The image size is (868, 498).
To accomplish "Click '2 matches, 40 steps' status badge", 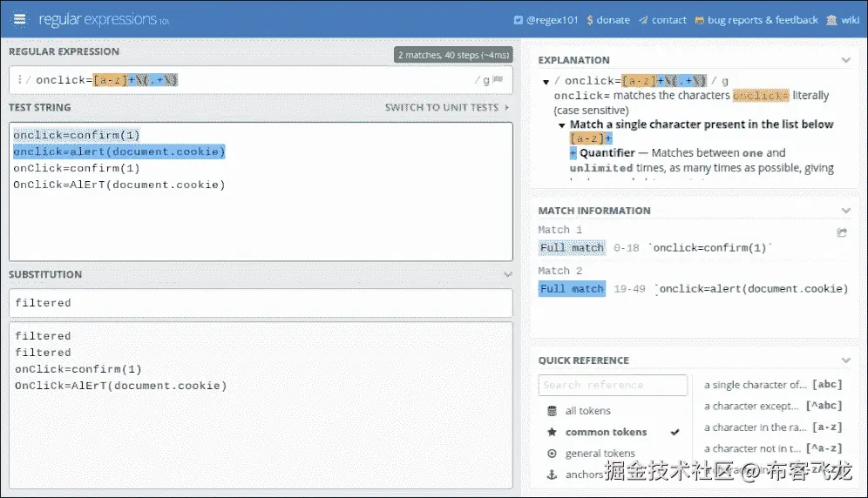I will pos(453,55).
